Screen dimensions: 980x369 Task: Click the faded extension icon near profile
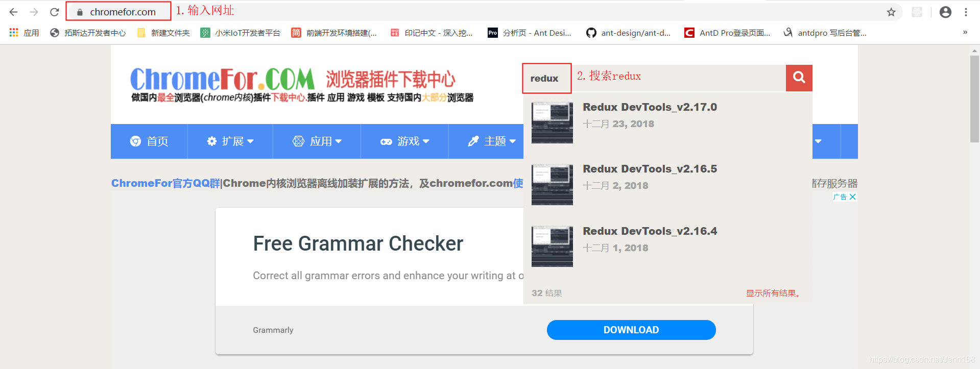click(x=917, y=12)
